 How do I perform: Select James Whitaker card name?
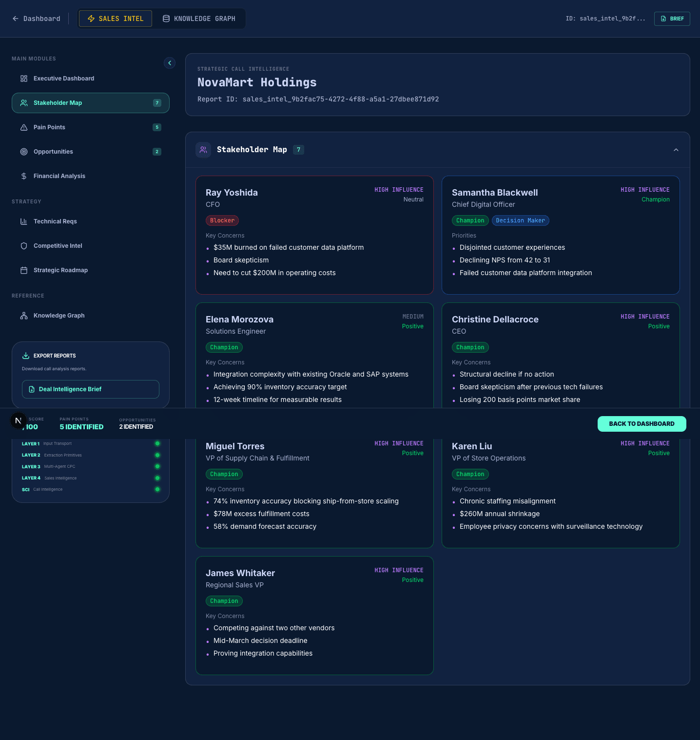(x=240, y=573)
